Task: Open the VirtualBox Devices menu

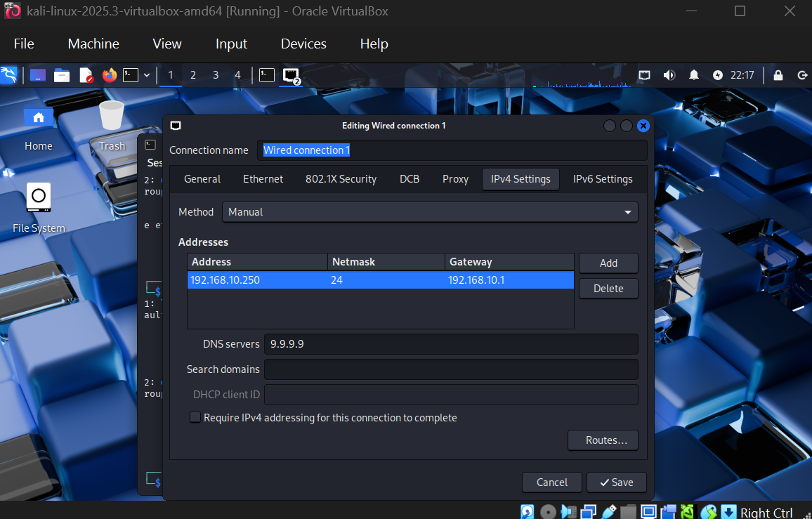Action: [303, 44]
